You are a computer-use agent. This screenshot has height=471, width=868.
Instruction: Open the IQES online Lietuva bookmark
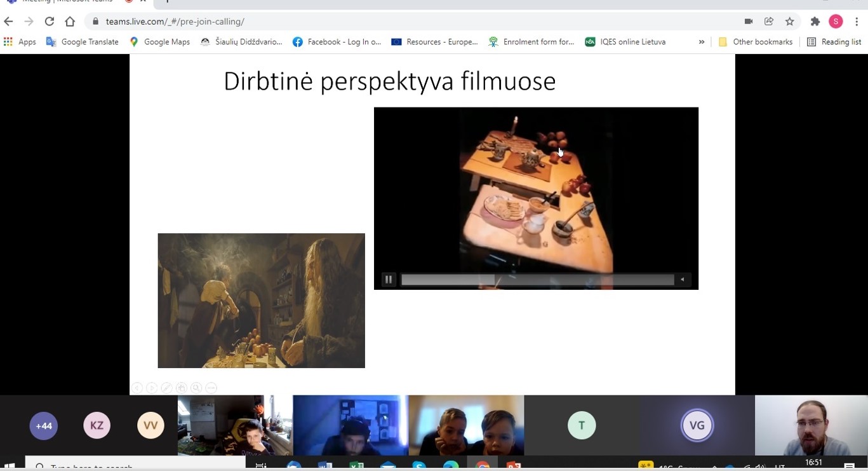625,42
